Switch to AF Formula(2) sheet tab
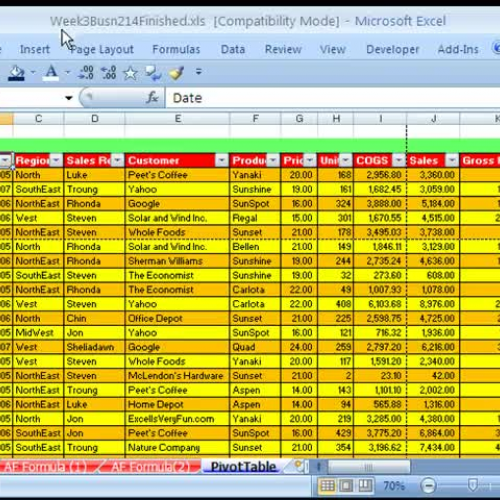This screenshot has height=500, width=500. pos(151,467)
